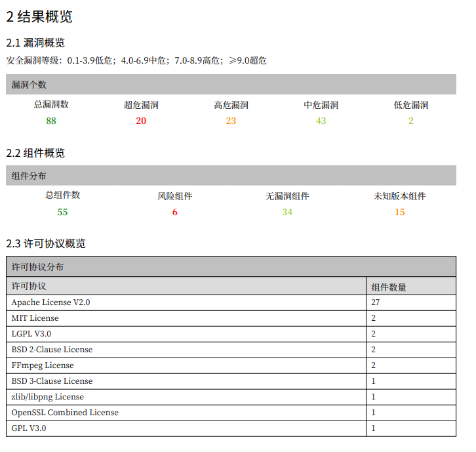Click the "组件分布" header bar
This screenshot has width=476, height=452.
[231, 175]
